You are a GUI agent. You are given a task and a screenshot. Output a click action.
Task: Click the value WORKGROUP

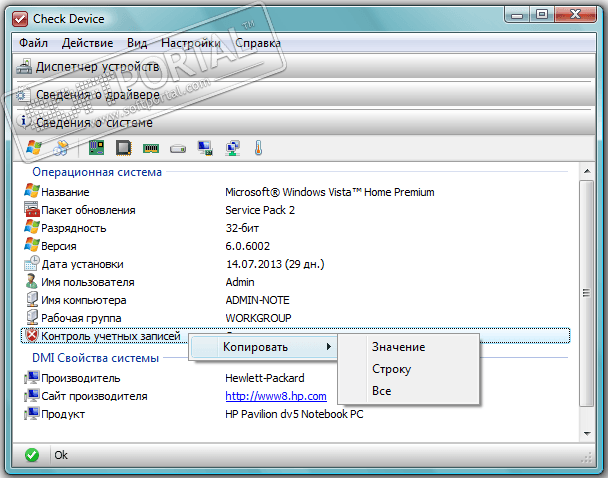pyautogui.click(x=258, y=318)
